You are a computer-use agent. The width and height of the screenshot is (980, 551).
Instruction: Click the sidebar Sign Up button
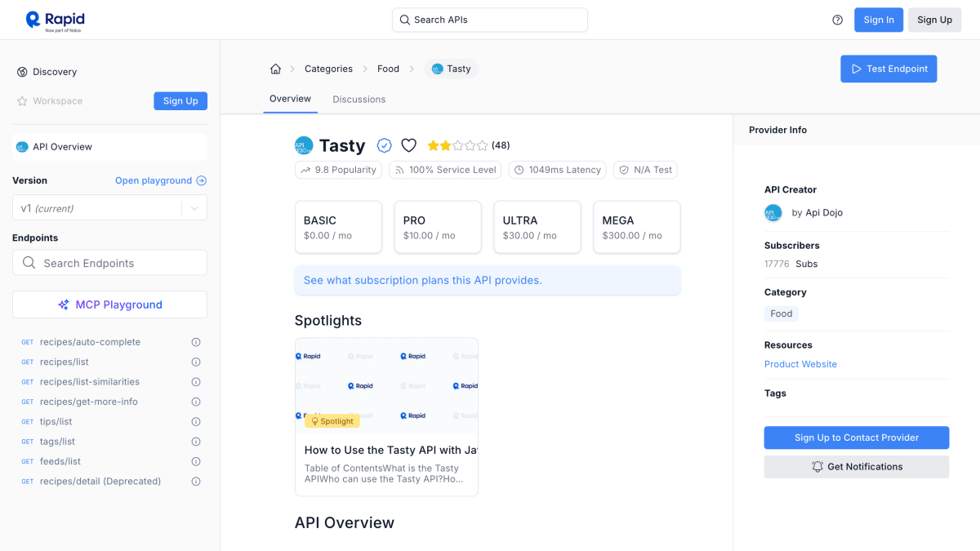(x=180, y=101)
